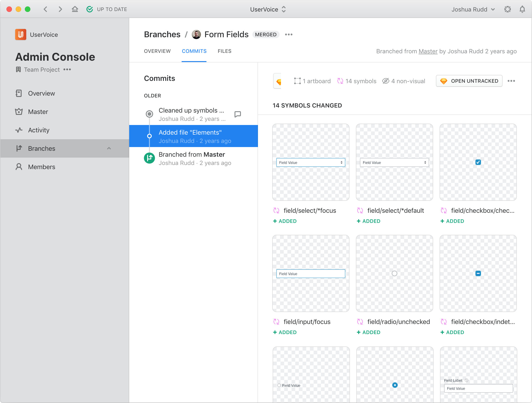Open comment icon on Cleaned up symbols
The width and height of the screenshot is (532, 403).
238,114
